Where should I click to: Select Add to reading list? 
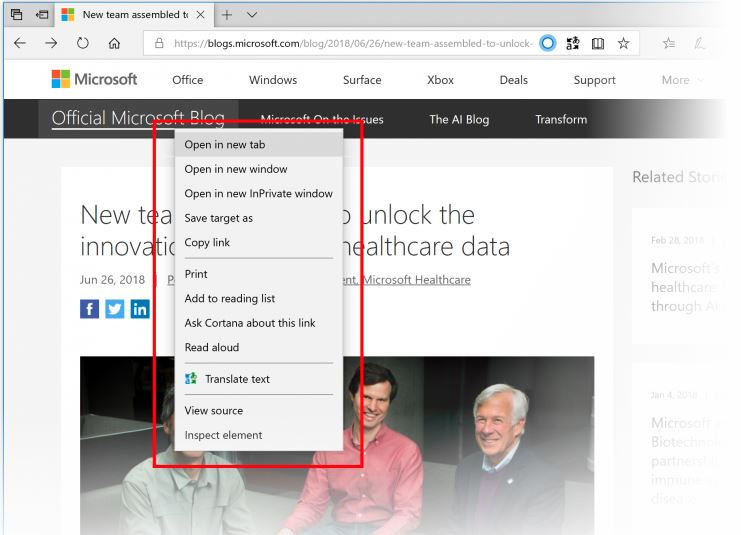[258, 299]
